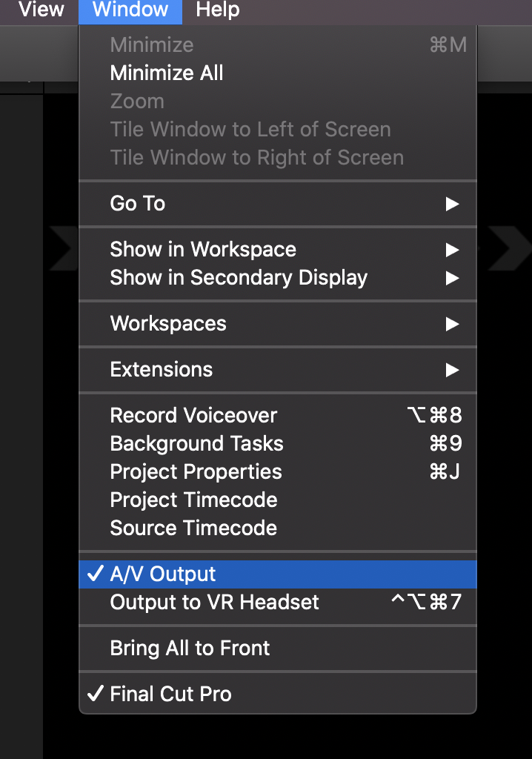The width and height of the screenshot is (532, 759).
Task: Choose Bring All to Front
Action: pos(190,648)
